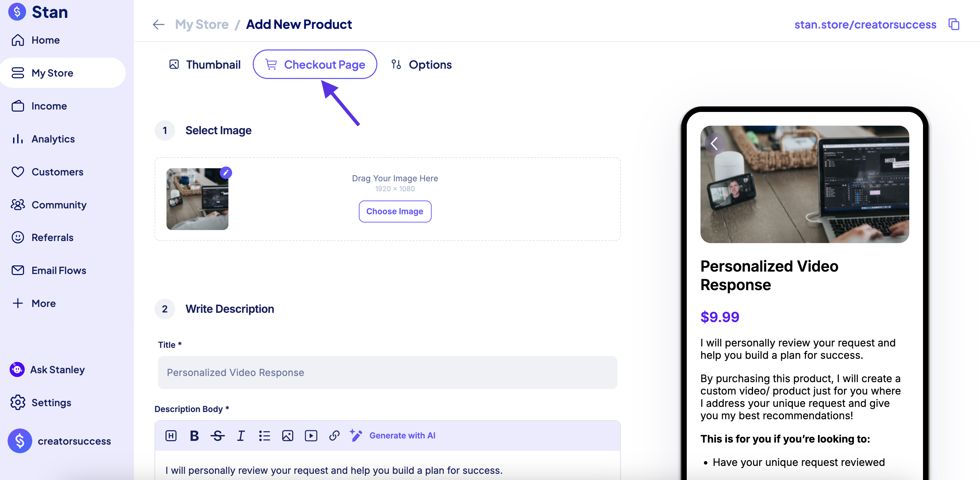Toggle strikethrough formatting
The height and width of the screenshot is (480, 980).
217,435
